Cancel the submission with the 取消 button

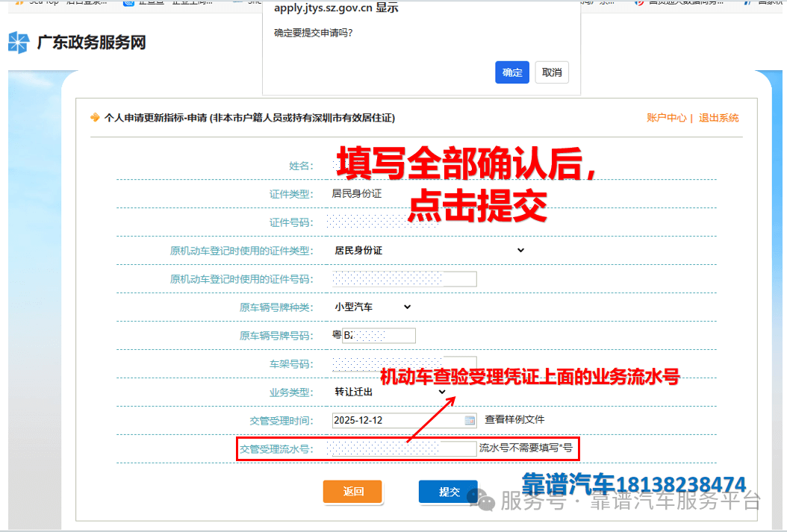(552, 72)
